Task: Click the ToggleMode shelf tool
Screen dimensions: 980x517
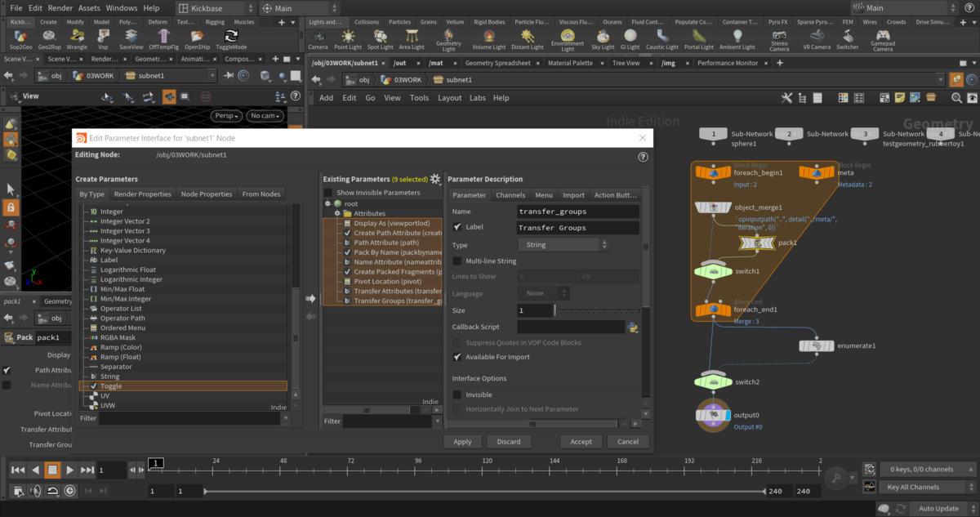Action: (x=231, y=38)
